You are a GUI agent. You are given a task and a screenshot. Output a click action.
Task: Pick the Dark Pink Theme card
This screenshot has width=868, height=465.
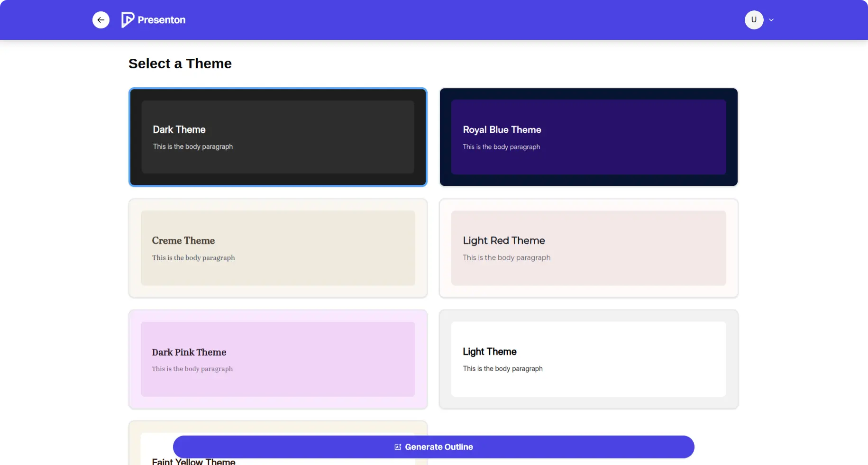[278, 359]
